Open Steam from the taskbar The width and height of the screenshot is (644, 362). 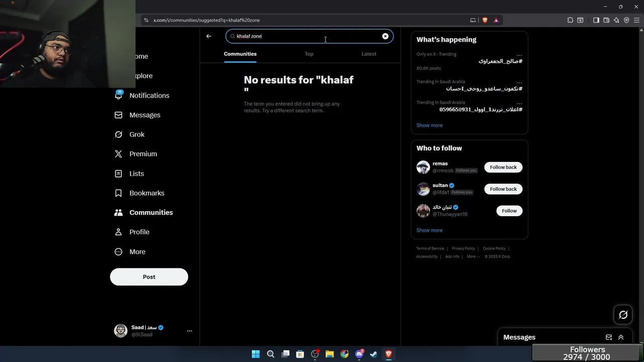point(374,354)
